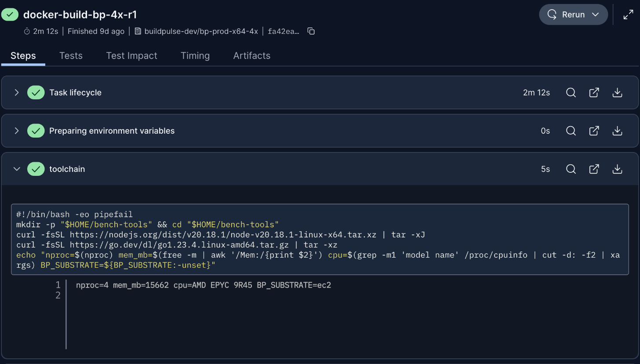Click the go.dev curl command line
Image resolution: width=640 pixels, height=364 pixels.
(177, 245)
